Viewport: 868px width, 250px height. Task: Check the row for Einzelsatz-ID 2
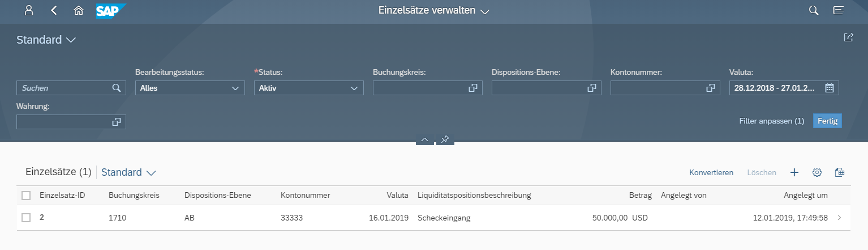click(x=26, y=218)
